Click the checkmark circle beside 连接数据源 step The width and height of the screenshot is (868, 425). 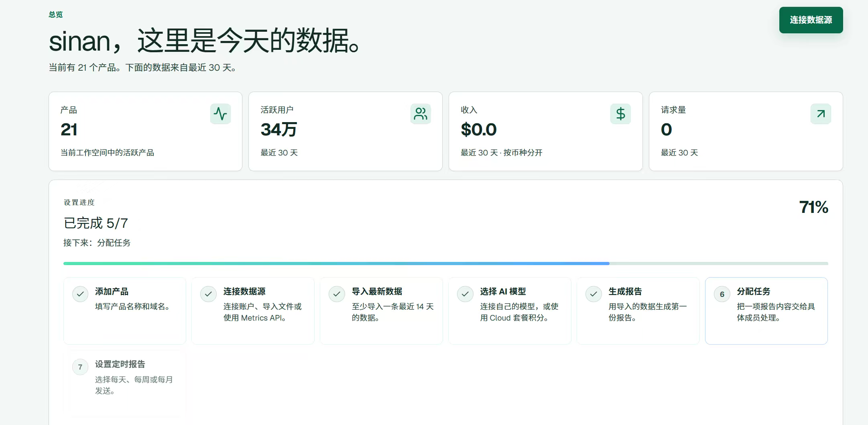click(208, 294)
